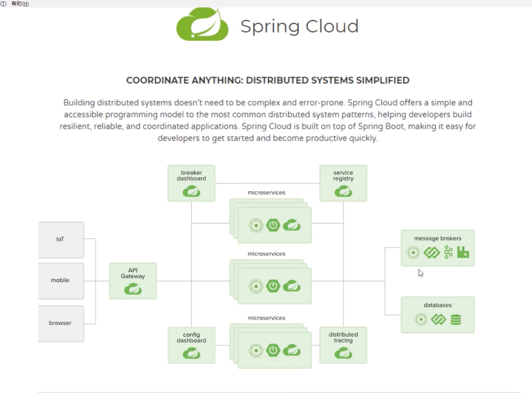This screenshot has height=400, width=532.
Task: Click the power icon in middle microservices group
Action: 273,286
